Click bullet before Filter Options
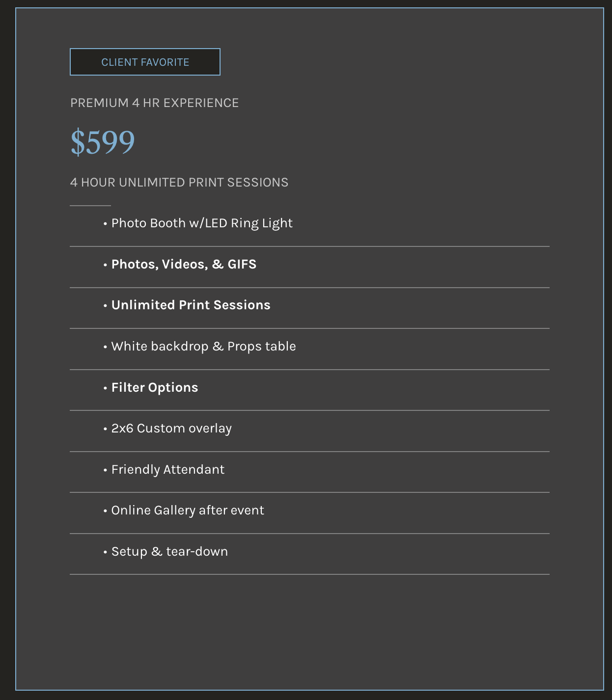The image size is (612, 700). [x=105, y=388]
